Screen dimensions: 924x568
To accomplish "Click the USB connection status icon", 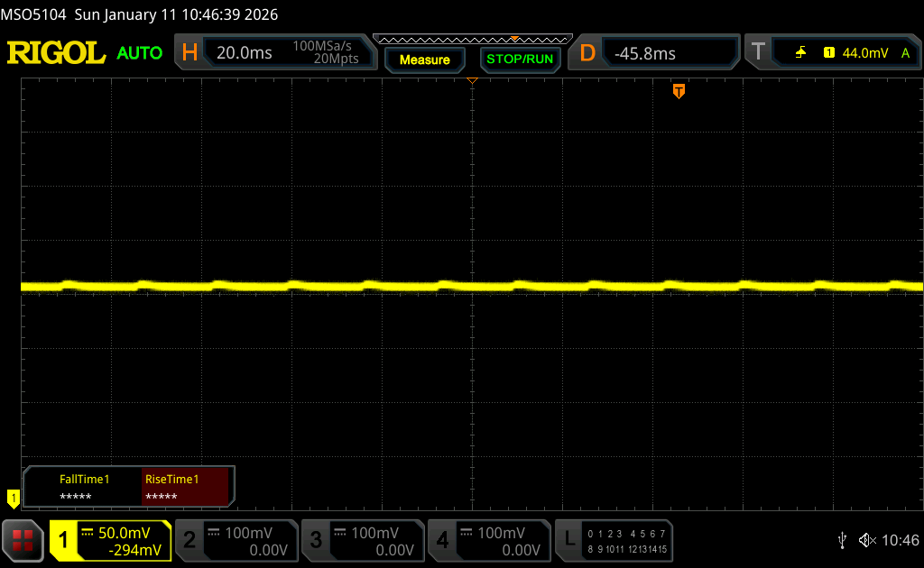I will [x=842, y=540].
